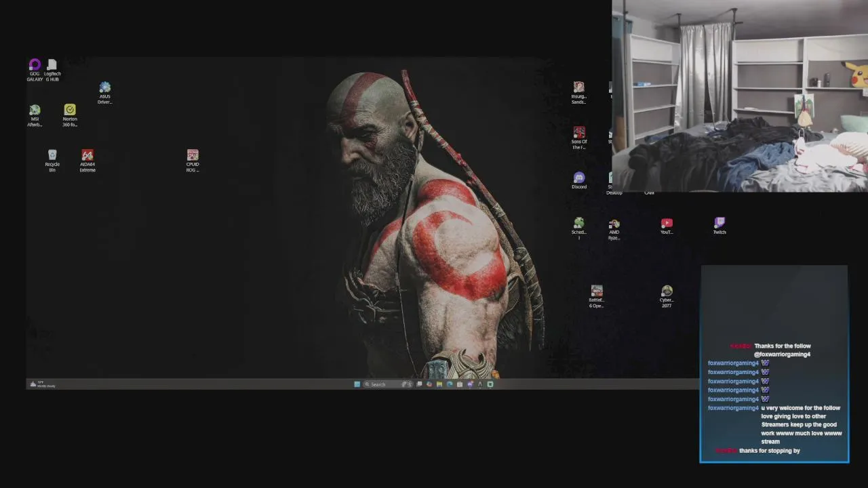This screenshot has width=868, height=488.
Task: Select the ASUS Driver desktop icon
Action: (x=104, y=93)
